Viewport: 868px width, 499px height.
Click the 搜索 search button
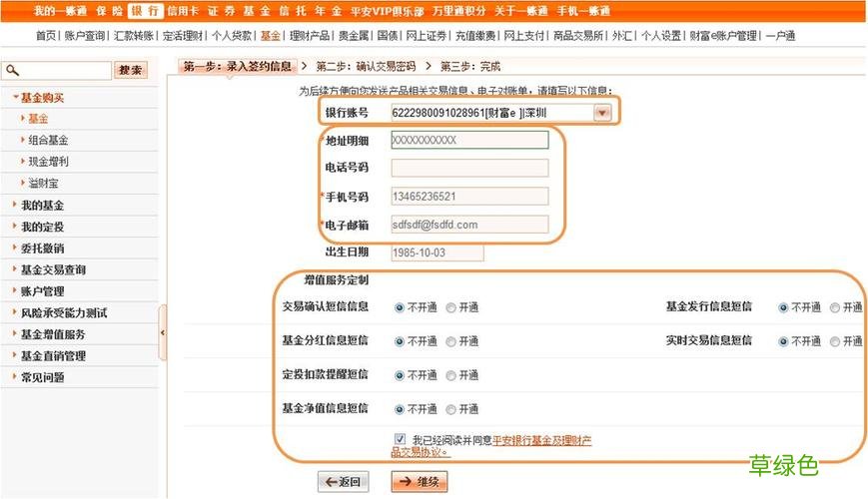[131, 70]
